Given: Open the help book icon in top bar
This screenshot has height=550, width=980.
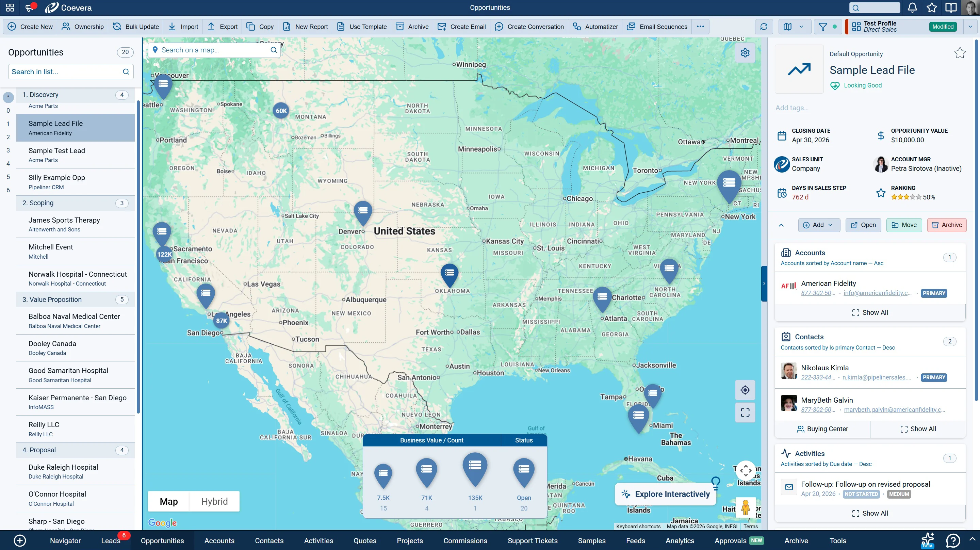Looking at the screenshot, I should [x=951, y=7].
